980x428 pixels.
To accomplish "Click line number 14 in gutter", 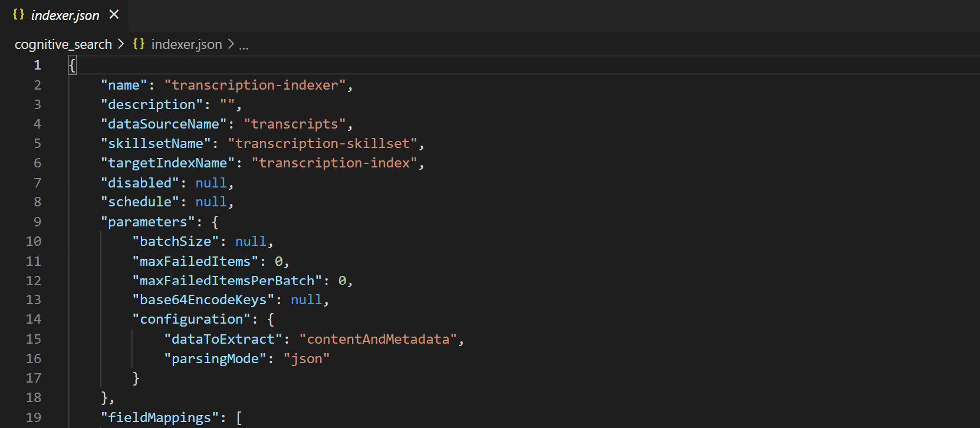I will coord(34,319).
